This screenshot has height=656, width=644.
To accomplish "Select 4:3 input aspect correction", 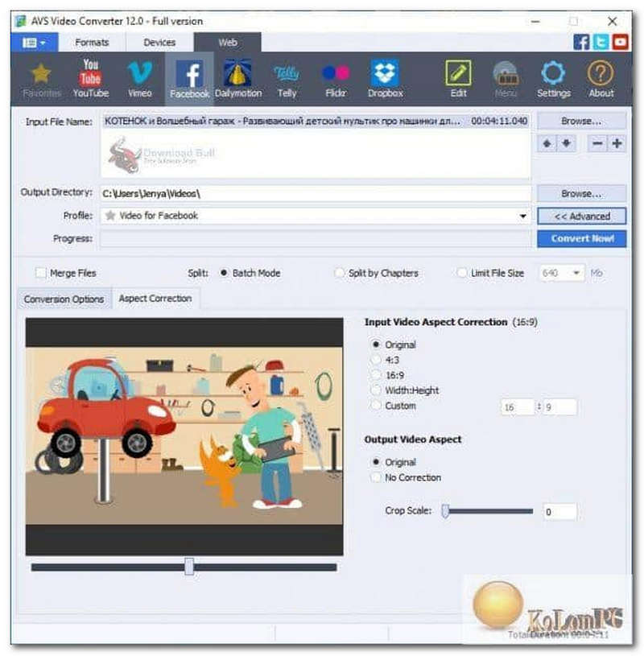I will (375, 360).
